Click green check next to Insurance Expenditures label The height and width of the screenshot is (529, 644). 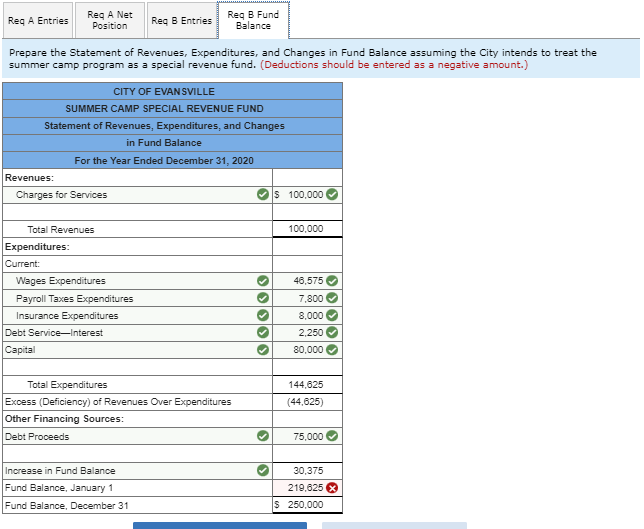pos(263,315)
